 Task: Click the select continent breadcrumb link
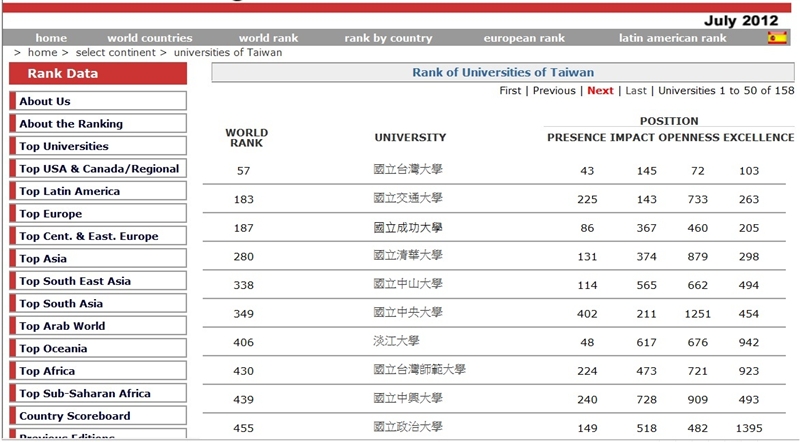coord(116,52)
